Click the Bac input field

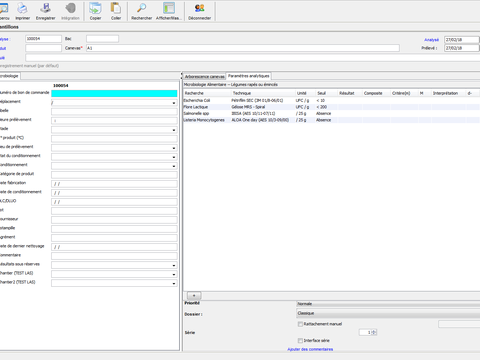tap(102, 39)
